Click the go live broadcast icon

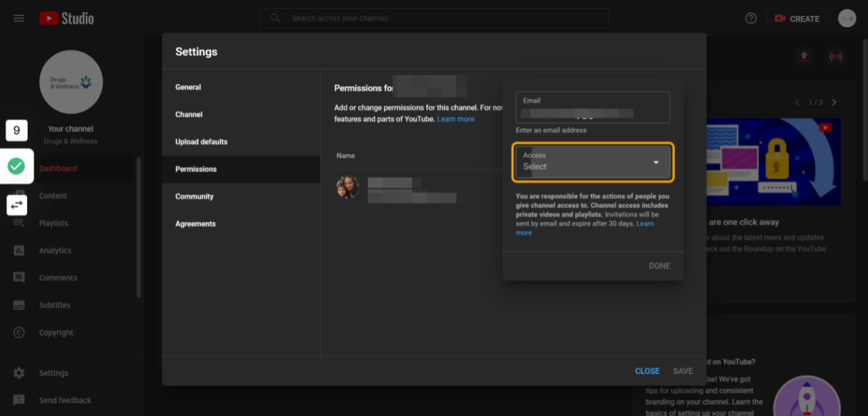tap(835, 56)
